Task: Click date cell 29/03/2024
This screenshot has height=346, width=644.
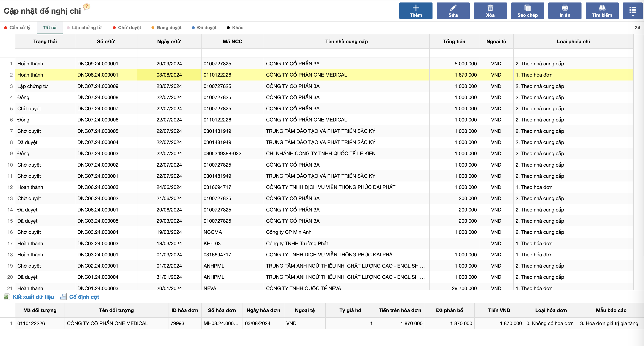Action: tap(169, 221)
